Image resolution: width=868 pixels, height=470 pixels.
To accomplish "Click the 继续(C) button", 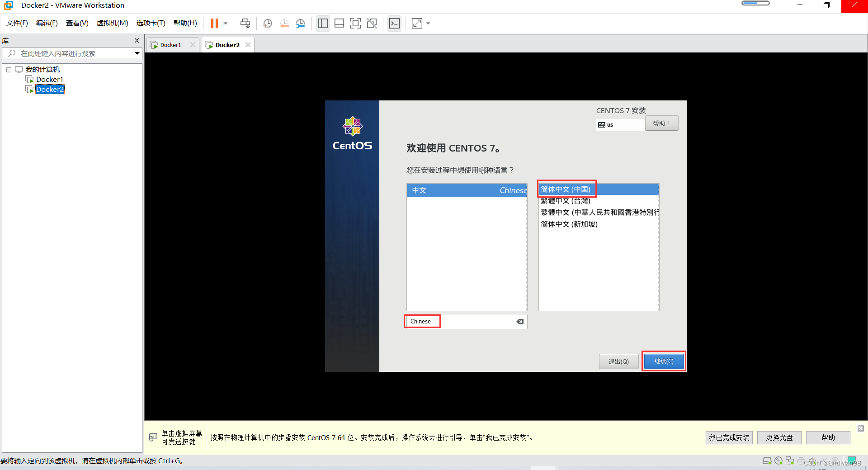I will pos(664,361).
